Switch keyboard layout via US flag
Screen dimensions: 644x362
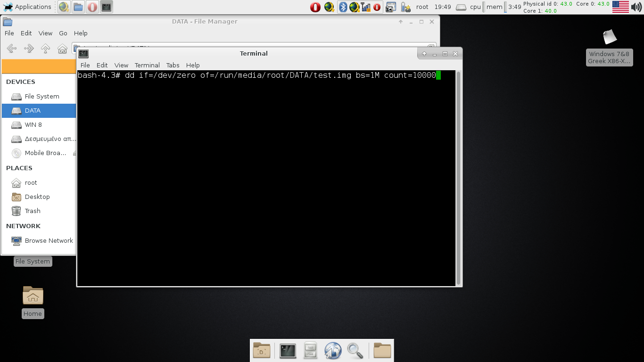pos(620,7)
